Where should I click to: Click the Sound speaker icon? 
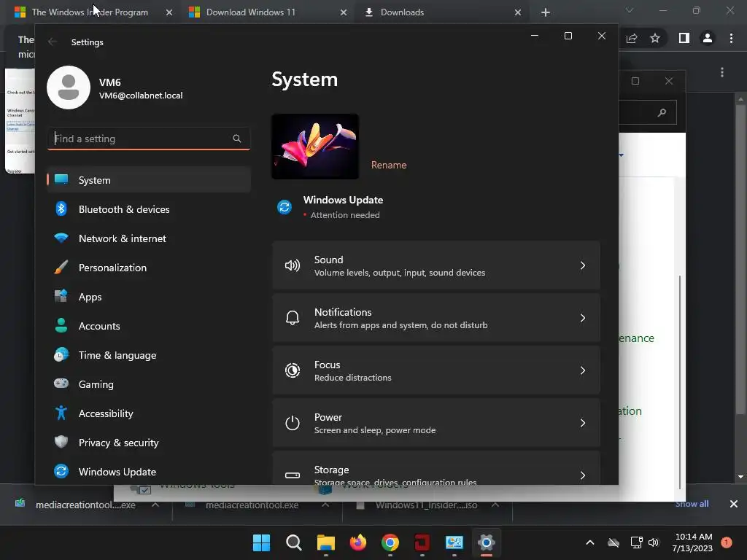(292, 265)
